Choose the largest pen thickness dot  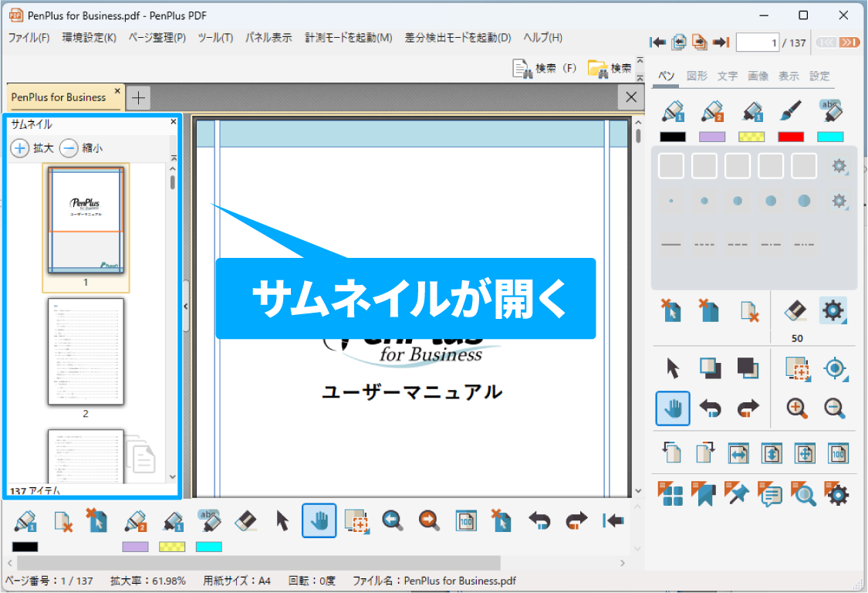(x=804, y=202)
